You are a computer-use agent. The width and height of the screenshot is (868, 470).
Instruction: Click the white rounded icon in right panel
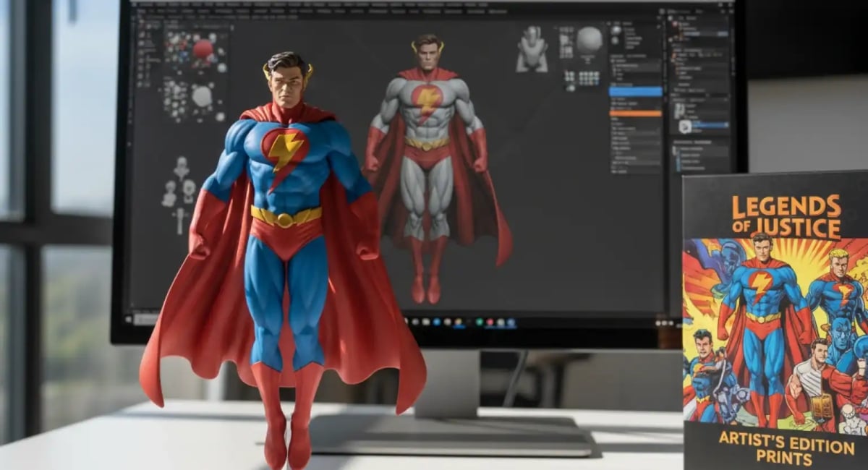pos(684,127)
